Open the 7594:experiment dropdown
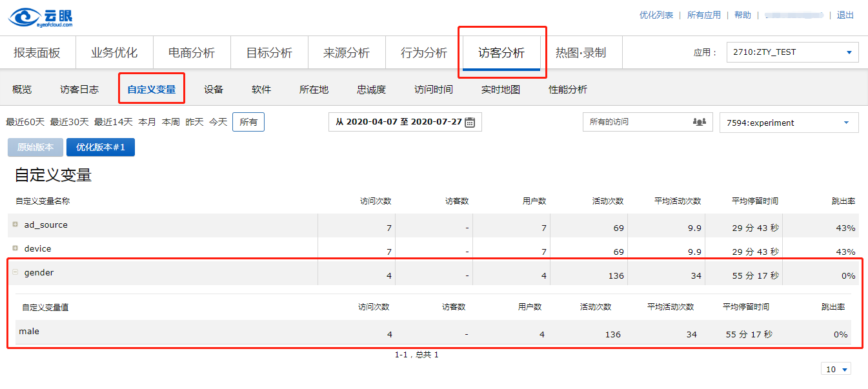 [x=789, y=123]
